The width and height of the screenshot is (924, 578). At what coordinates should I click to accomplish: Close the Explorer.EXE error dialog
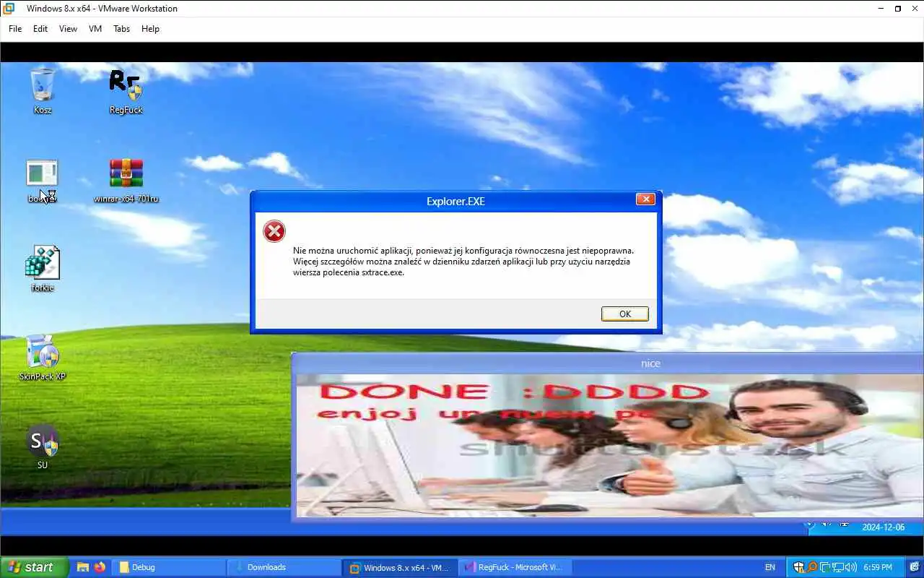645,199
